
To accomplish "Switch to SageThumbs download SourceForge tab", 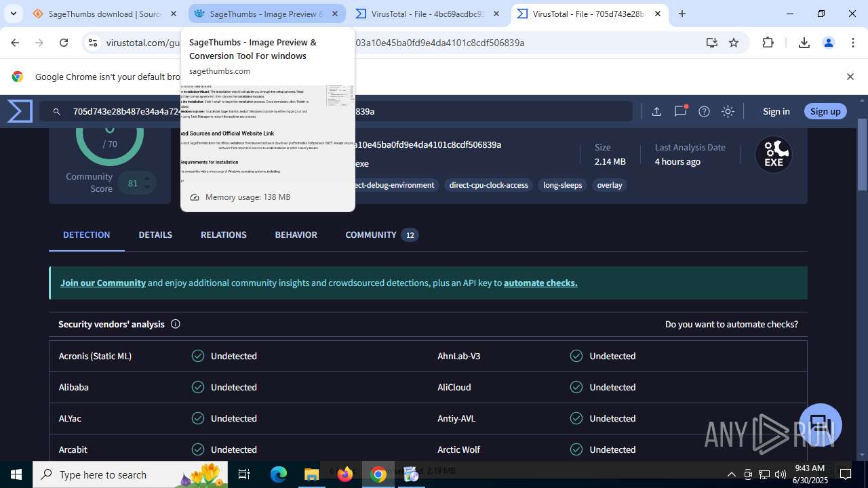I will coord(104,14).
